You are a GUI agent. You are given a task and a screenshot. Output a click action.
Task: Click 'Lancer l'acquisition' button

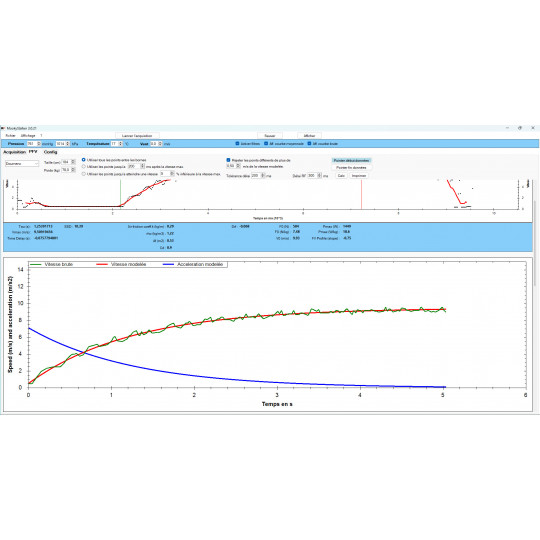click(x=137, y=136)
